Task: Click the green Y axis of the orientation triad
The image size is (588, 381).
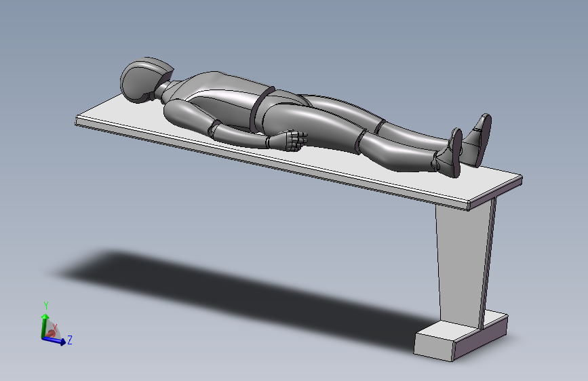Action: pos(45,326)
